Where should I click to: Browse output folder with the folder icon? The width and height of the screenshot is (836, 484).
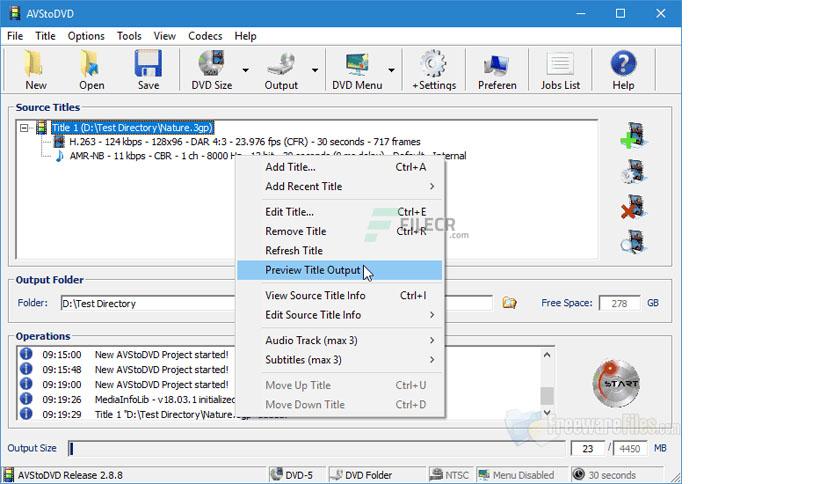tap(509, 303)
